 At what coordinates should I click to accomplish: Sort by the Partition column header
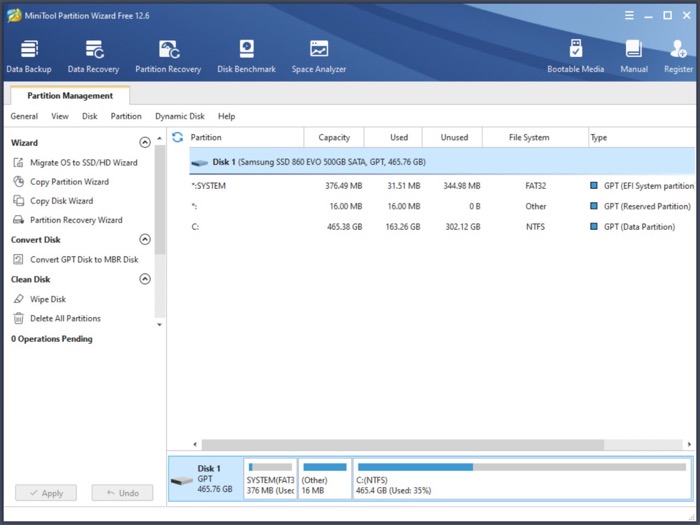[245, 138]
